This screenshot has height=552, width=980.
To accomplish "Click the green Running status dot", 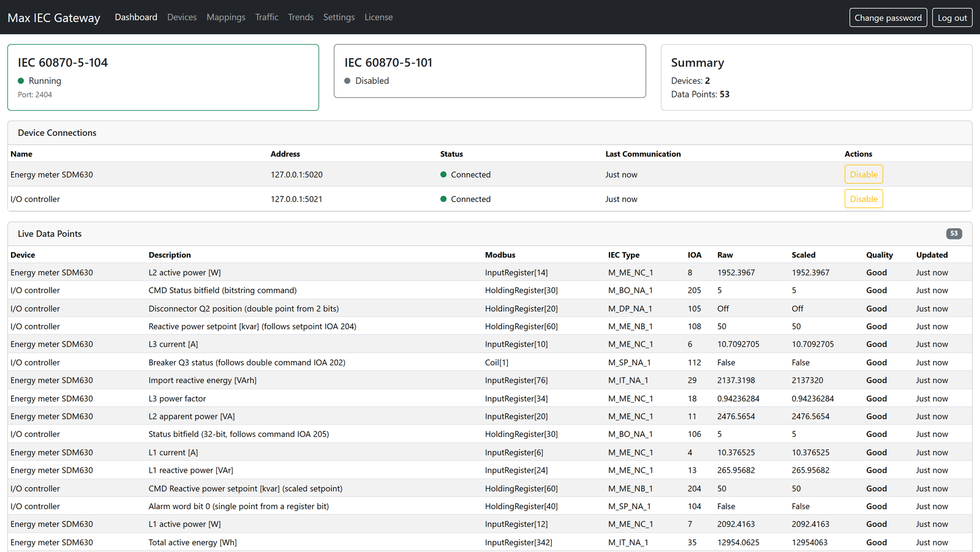I will [x=21, y=81].
